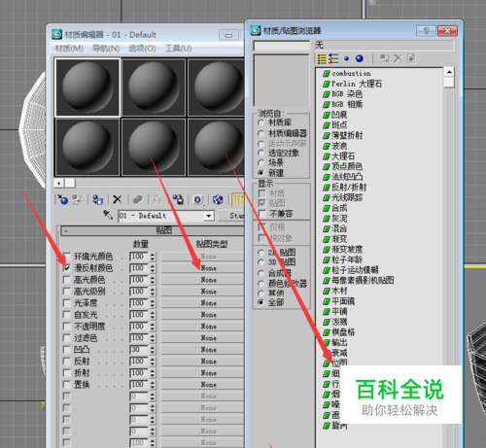The height and width of the screenshot is (448, 486).
Task: Toggle 凹凸 map checkbox
Action: pyautogui.click(x=66, y=350)
